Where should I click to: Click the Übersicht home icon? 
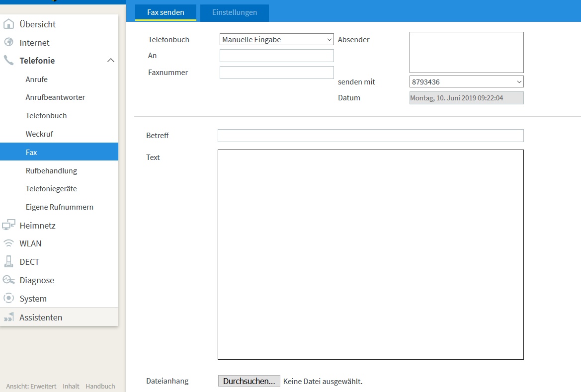(8, 24)
